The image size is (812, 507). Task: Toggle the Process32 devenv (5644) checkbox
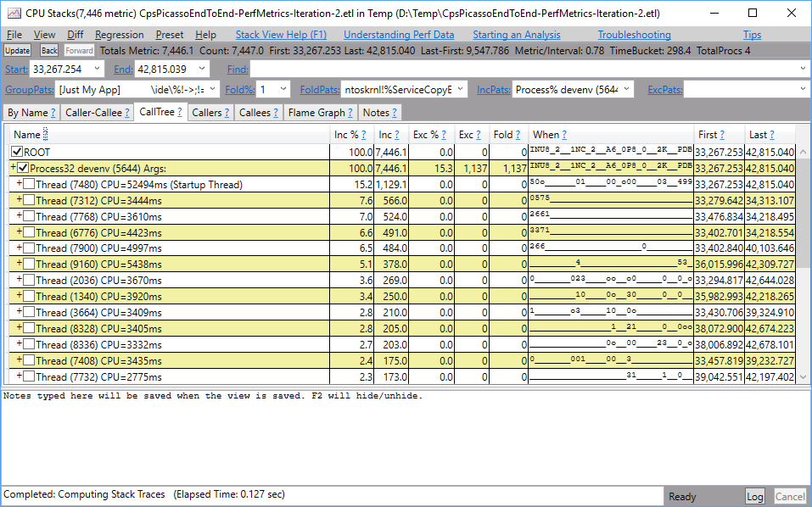coord(23,168)
